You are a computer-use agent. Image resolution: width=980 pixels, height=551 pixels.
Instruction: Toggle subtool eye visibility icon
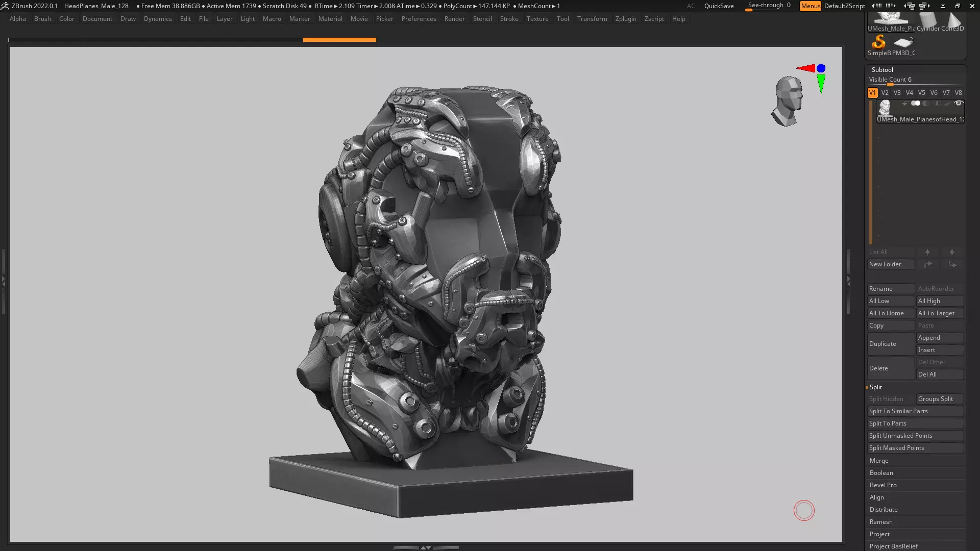pos(959,104)
